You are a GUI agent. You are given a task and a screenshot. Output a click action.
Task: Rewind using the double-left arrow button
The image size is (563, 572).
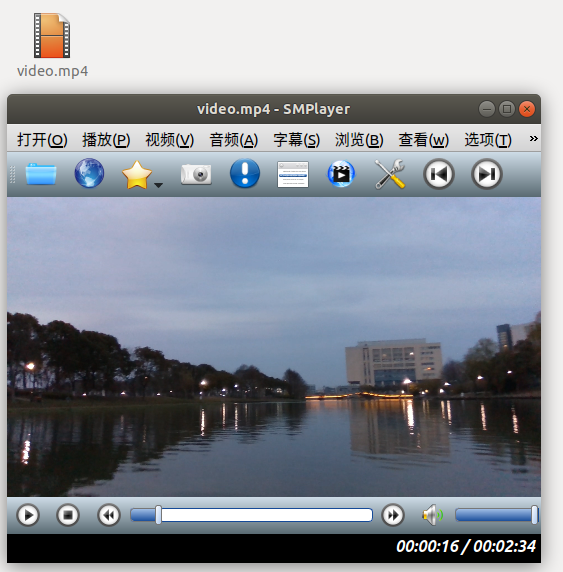(x=109, y=515)
